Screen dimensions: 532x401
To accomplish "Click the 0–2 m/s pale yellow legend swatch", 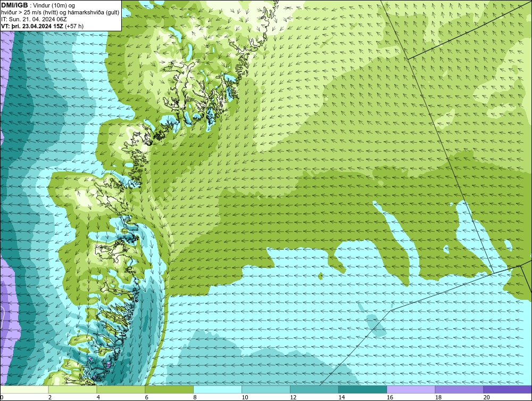I will (x=24, y=389).
